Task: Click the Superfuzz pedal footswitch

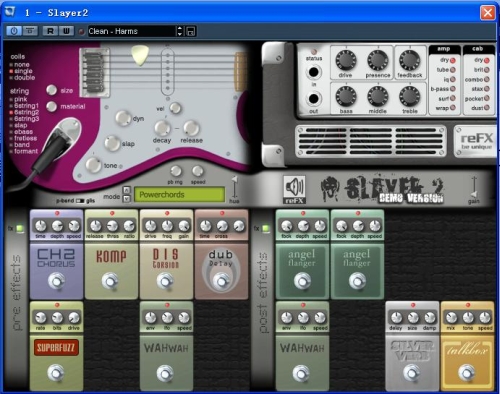Action: (x=56, y=373)
